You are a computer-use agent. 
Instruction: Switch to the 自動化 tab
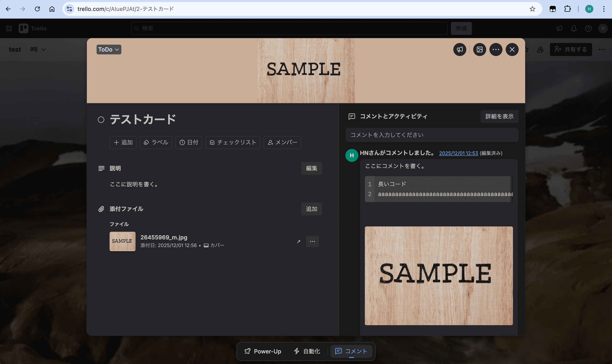click(x=307, y=351)
